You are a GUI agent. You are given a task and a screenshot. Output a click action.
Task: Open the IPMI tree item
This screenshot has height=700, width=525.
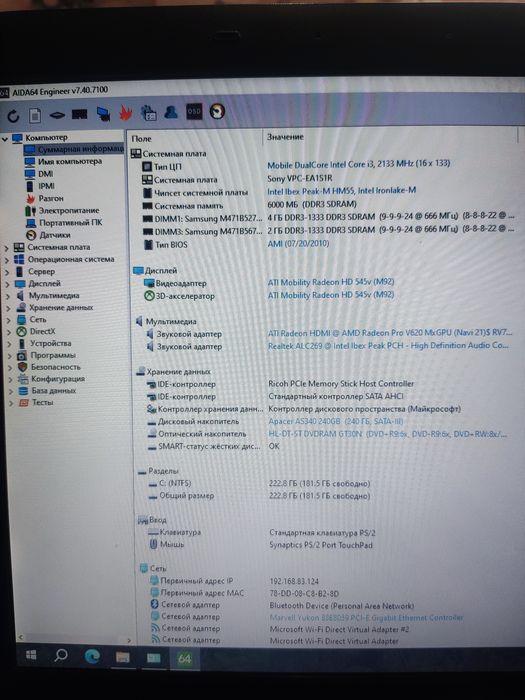point(46,186)
